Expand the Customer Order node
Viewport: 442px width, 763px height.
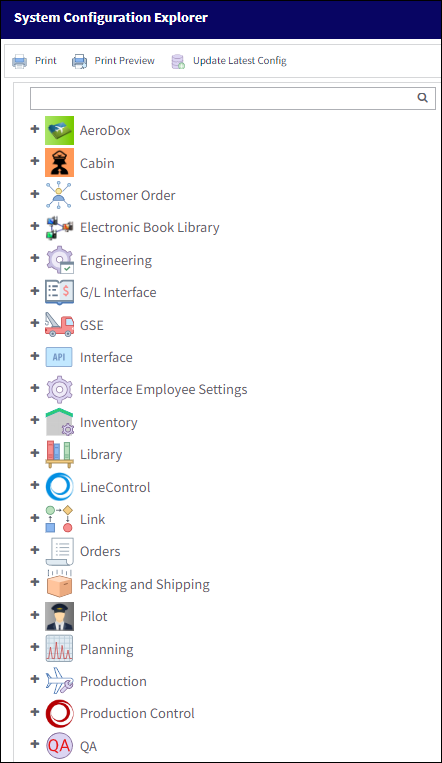click(35, 194)
